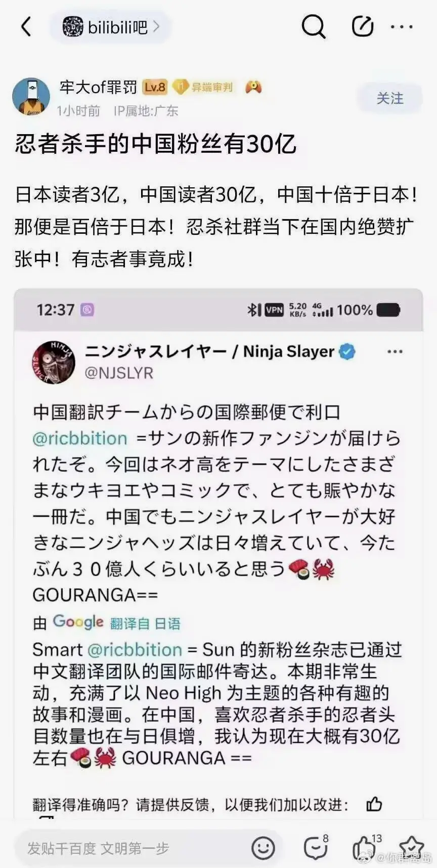Screen dimensions: 437x868
Task: Open the Ninja Slayer profile avatar
Action: click(x=54, y=362)
